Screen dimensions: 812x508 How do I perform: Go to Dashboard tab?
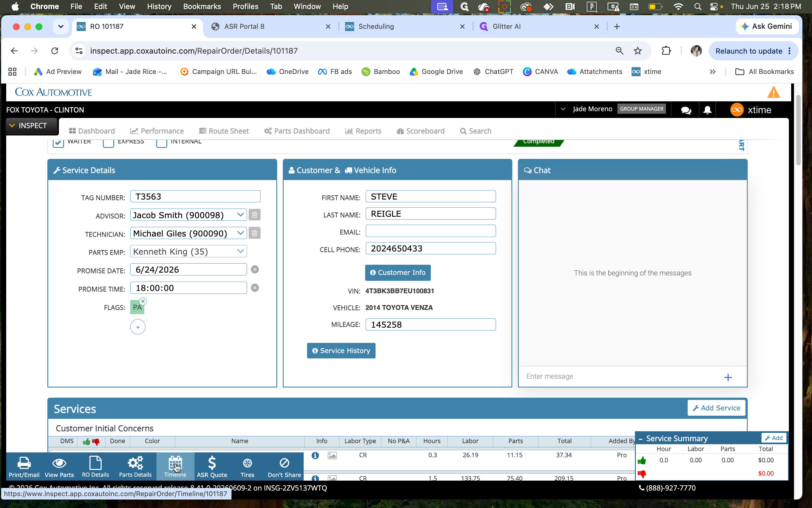pos(92,131)
